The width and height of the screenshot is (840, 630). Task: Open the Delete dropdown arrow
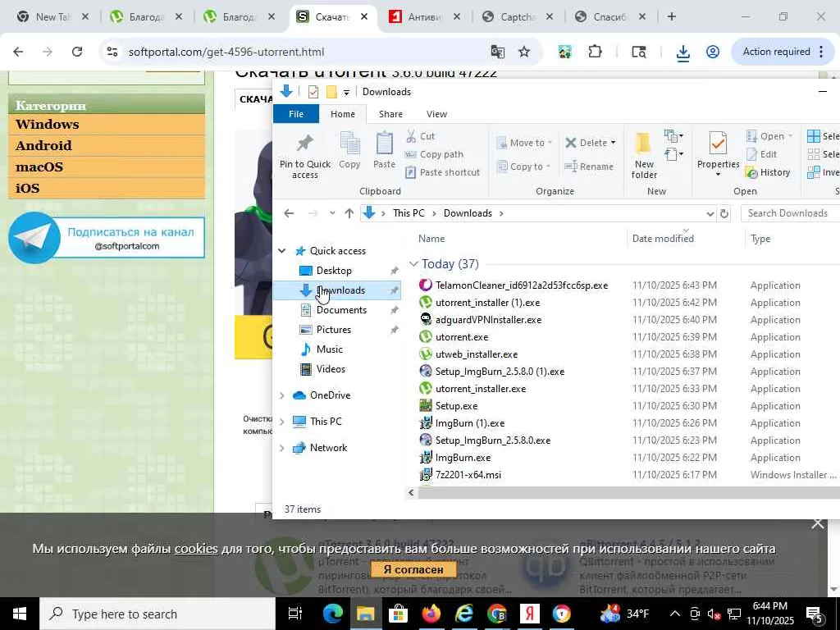[614, 143]
